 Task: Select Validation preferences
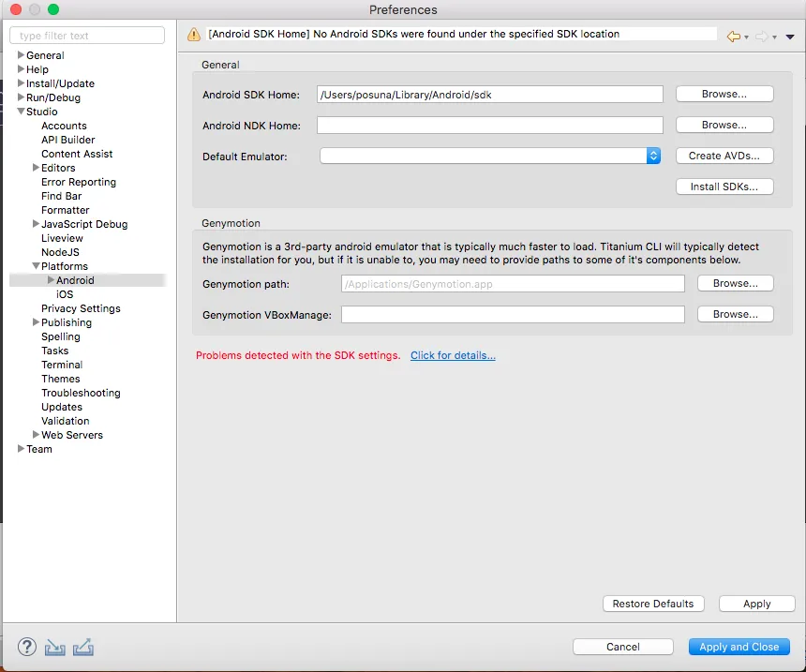coord(66,421)
